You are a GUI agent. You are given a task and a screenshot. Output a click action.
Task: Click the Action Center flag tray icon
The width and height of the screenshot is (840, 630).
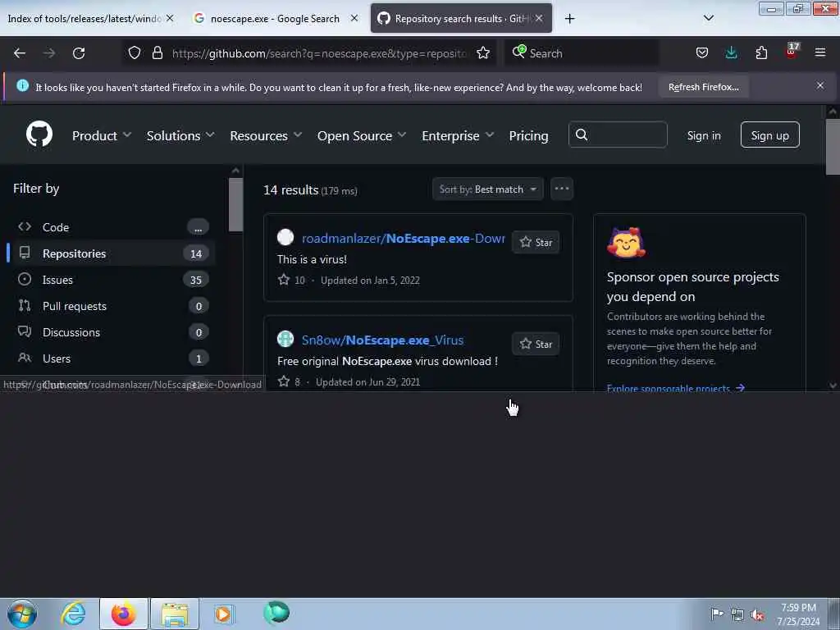pos(717,614)
